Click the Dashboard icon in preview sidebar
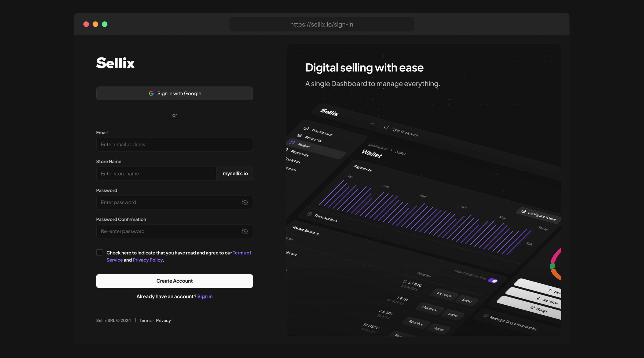The width and height of the screenshot is (644, 358). click(306, 129)
